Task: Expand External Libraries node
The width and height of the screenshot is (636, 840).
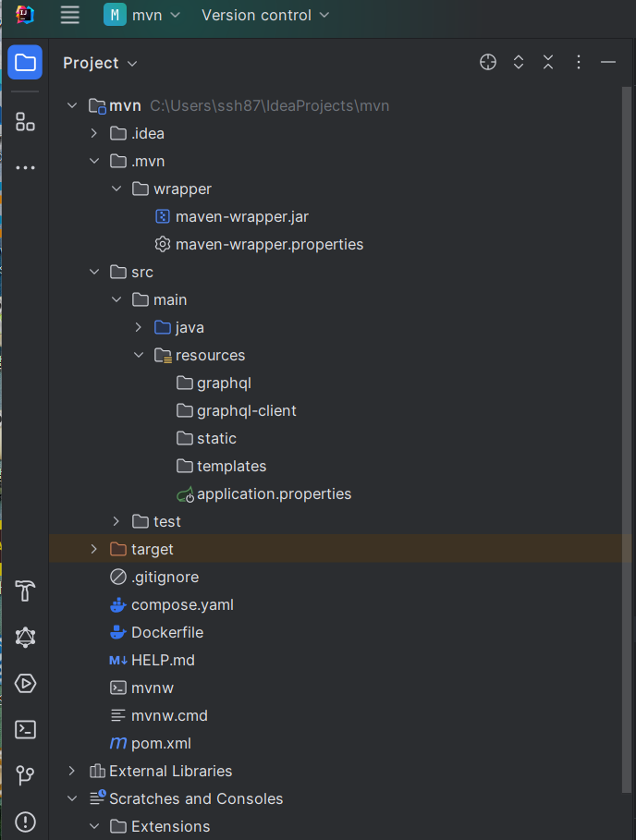Action: 72,771
